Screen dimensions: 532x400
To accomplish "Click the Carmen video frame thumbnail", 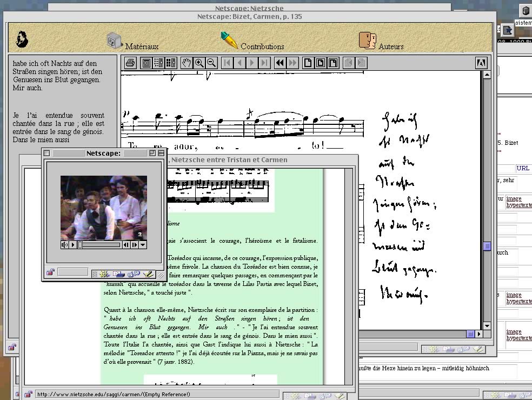I will tap(104, 208).
